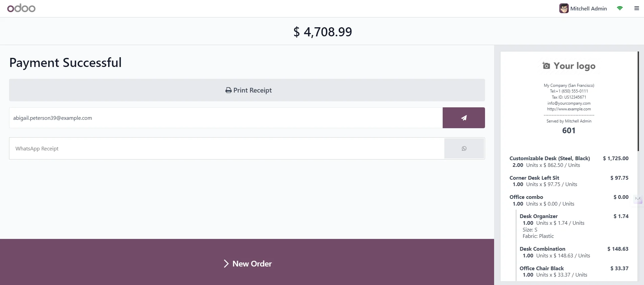
Task: Click the printer icon on Print Receipt
Action: point(229,90)
